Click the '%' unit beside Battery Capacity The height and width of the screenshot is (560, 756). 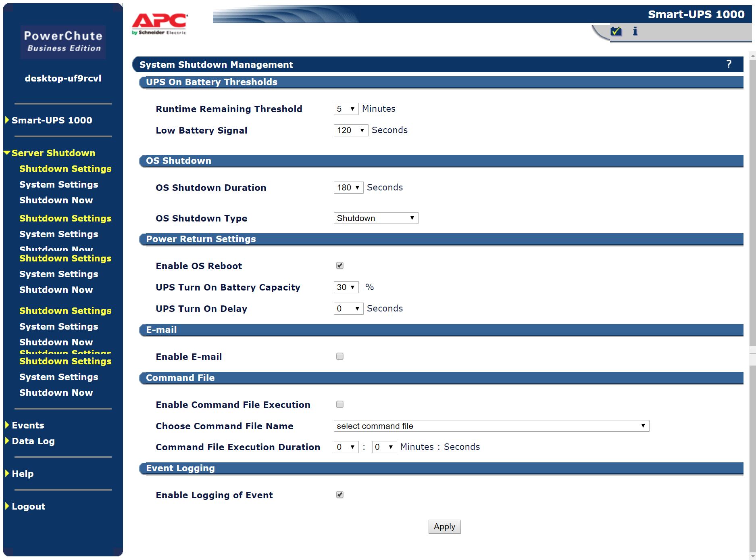point(369,287)
